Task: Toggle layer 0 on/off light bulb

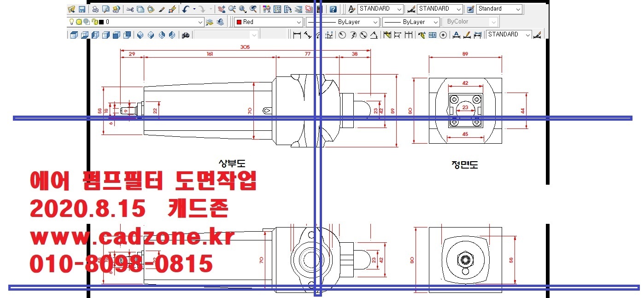Action: coord(72,22)
